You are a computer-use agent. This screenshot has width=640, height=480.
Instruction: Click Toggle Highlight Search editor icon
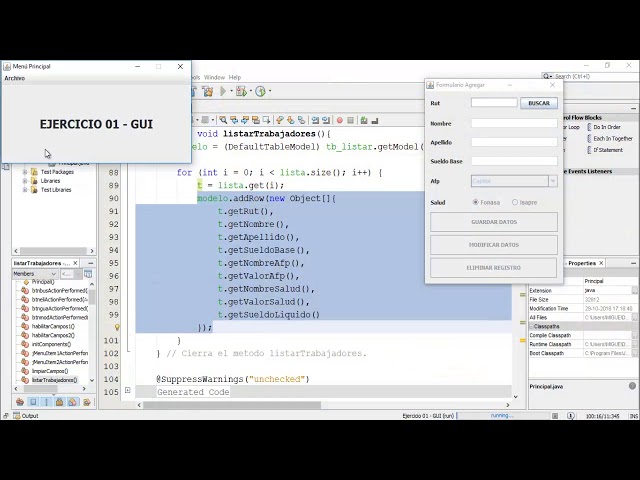(256, 120)
